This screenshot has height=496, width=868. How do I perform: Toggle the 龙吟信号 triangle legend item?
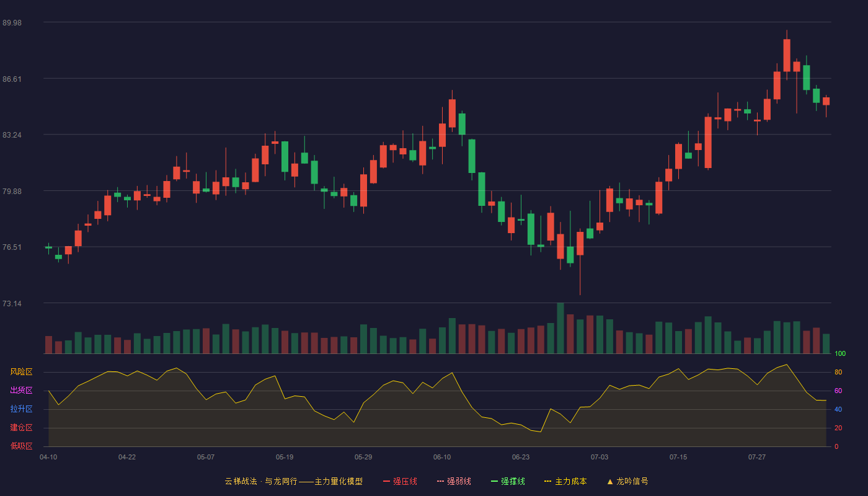pos(627,481)
